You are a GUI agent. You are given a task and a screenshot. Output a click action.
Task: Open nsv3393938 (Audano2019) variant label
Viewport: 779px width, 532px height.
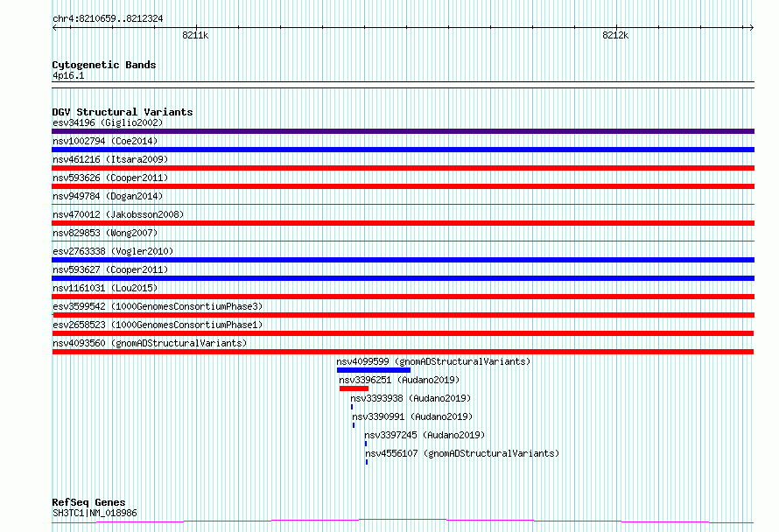[411, 398]
